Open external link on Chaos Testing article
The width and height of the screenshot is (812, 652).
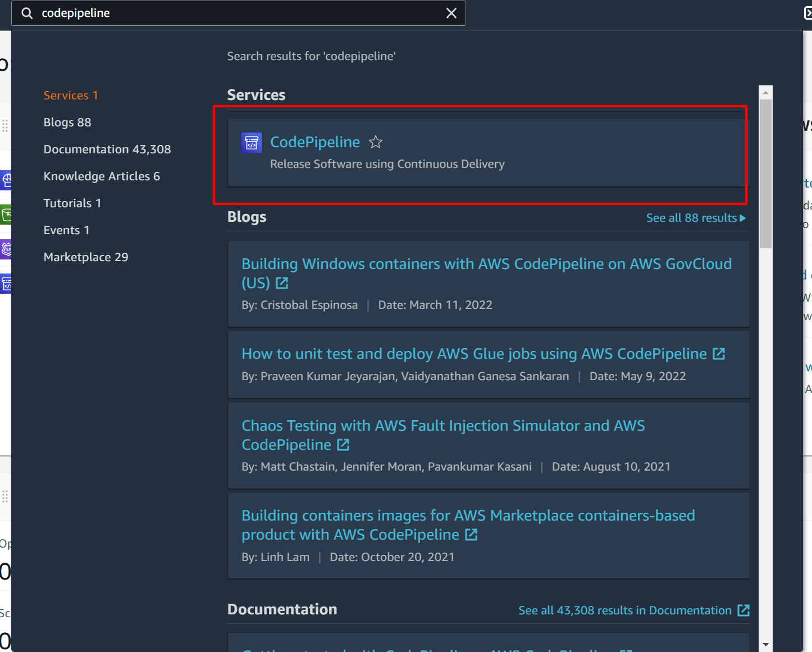tap(343, 444)
